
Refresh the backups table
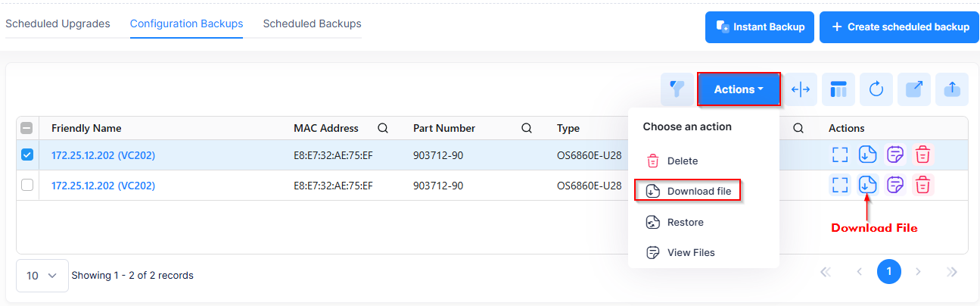tap(876, 89)
